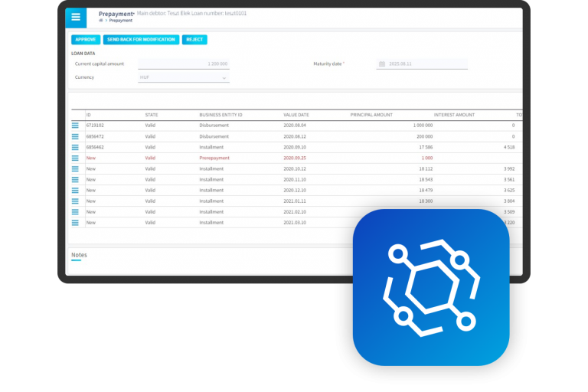This screenshot has width=588, height=392.
Task: Sort by the Value Date column header
Action: (x=296, y=115)
